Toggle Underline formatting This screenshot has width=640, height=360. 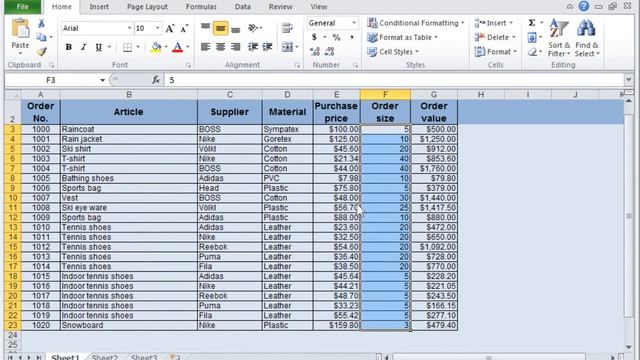(98, 47)
